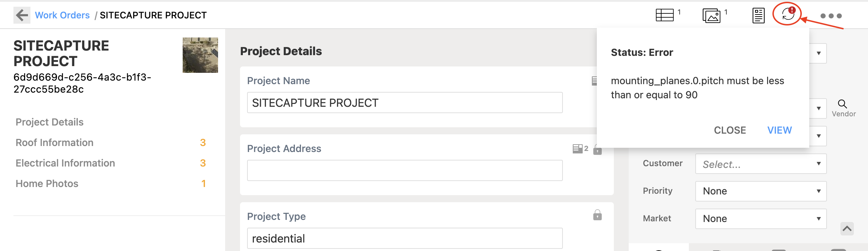Click the sync error status icon
The image size is (868, 251).
tap(788, 14)
